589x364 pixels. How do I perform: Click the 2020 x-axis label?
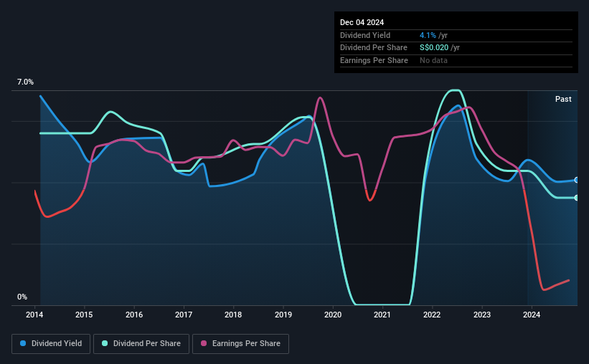[x=333, y=315]
